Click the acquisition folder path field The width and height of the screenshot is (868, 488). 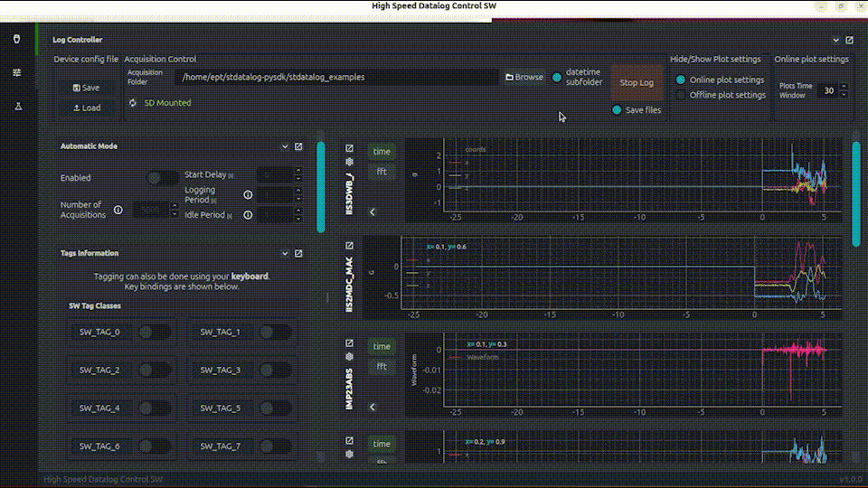click(336, 77)
